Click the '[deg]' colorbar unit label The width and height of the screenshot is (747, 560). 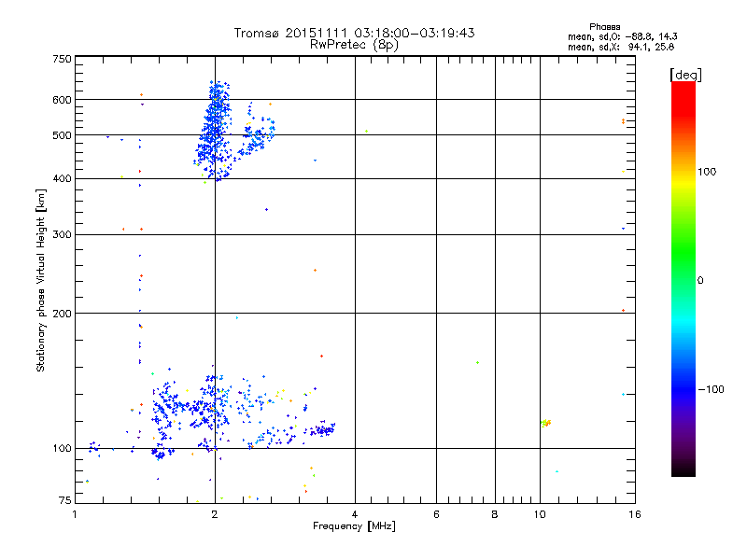click(685, 76)
